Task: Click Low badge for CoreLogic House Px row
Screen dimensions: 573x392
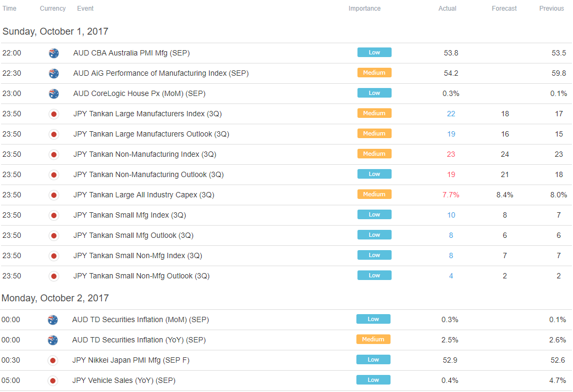Action: pyautogui.click(x=374, y=93)
